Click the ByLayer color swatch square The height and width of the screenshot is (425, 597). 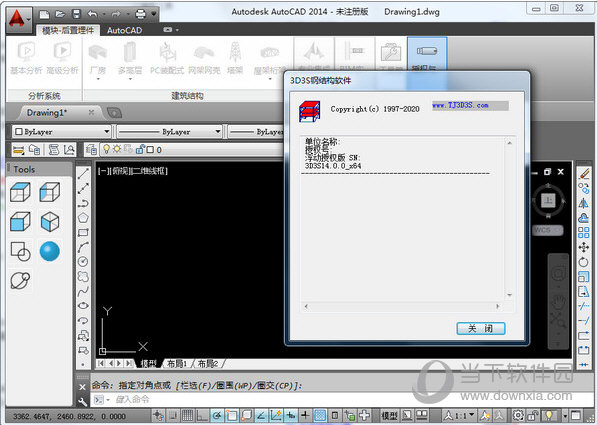pyautogui.click(x=19, y=132)
